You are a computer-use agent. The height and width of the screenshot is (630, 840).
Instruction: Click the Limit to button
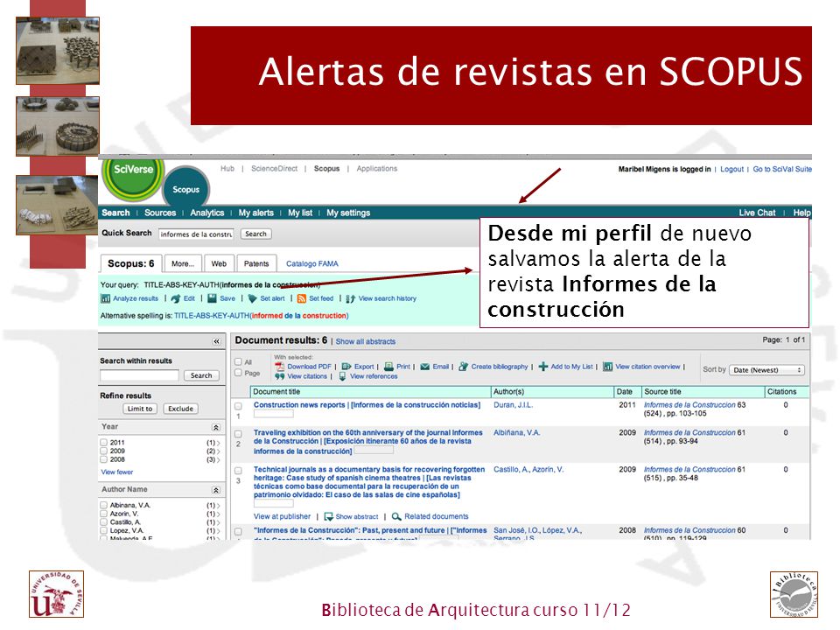tap(140, 409)
